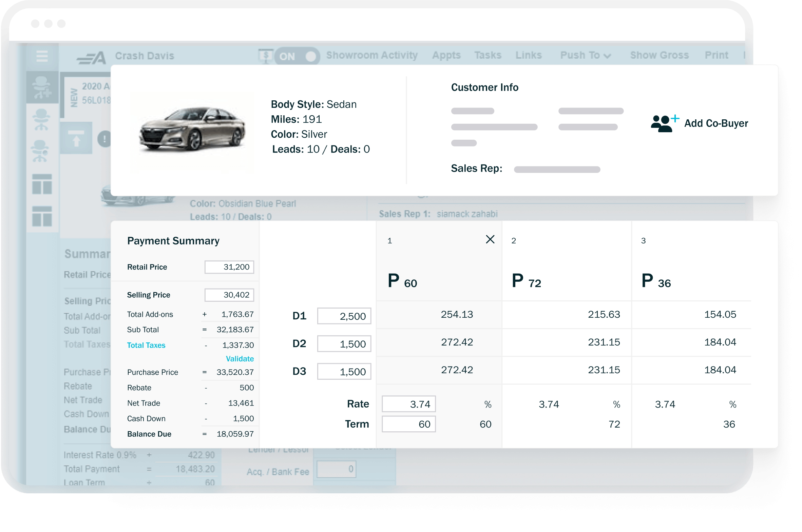The height and width of the screenshot is (532, 802).
Task: Click the alert exclamation icon
Action: pyautogui.click(x=104, y=139)
